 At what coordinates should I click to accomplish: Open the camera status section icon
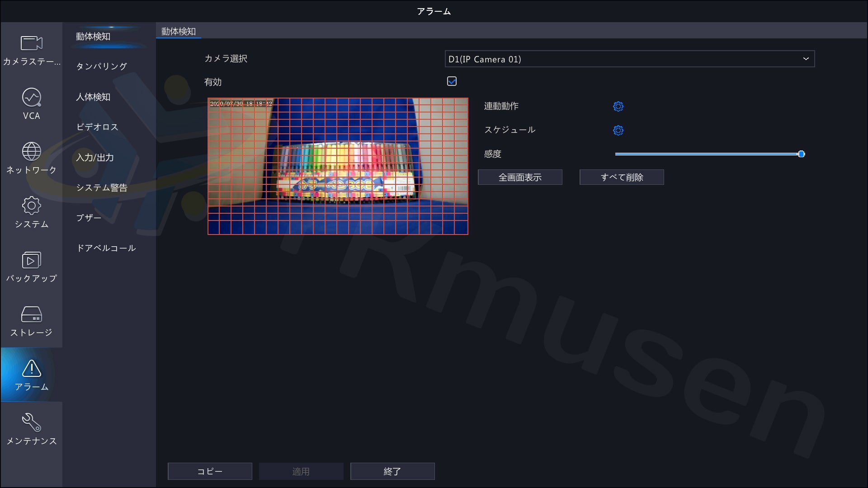(x=31, y=44)
